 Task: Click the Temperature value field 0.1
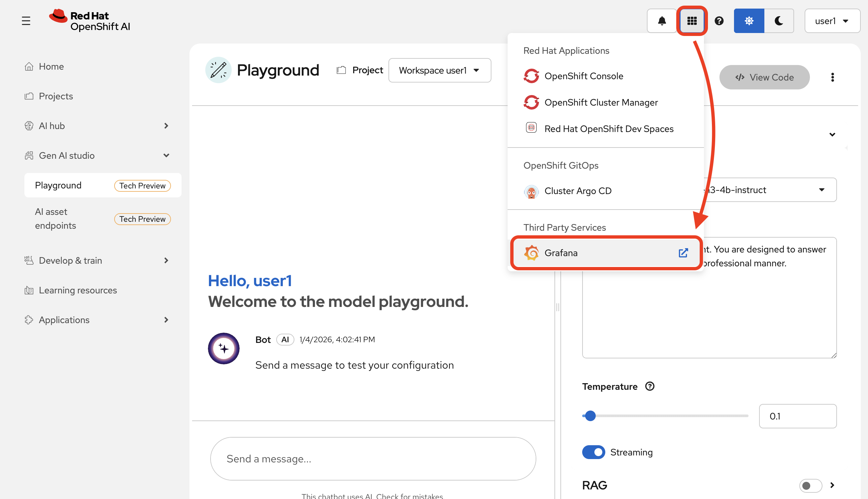[x=798, y=416]
